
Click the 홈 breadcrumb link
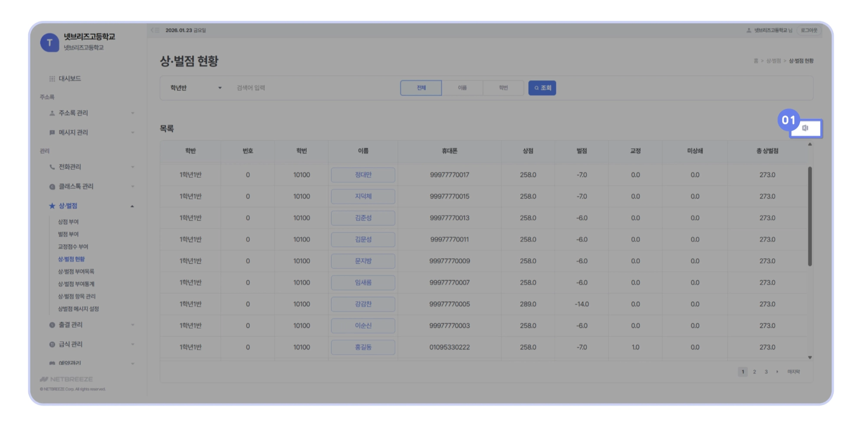click(x=756, y=61)
